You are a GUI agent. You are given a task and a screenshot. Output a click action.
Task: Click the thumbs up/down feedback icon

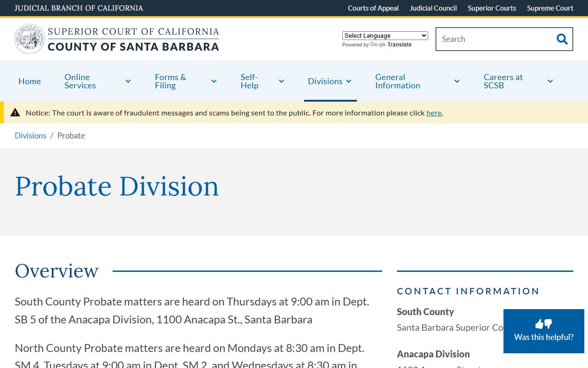[544, 324]
